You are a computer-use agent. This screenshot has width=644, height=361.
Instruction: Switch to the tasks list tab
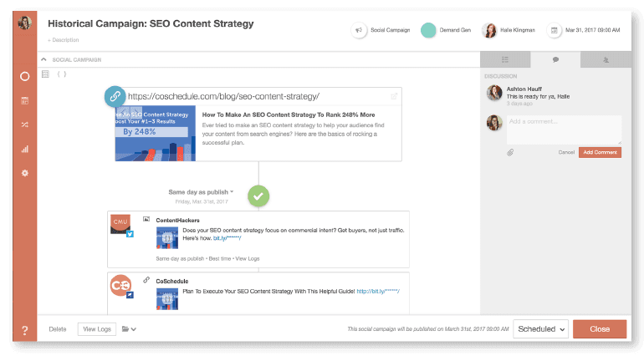pyautogui.click(x=504, y=59)
